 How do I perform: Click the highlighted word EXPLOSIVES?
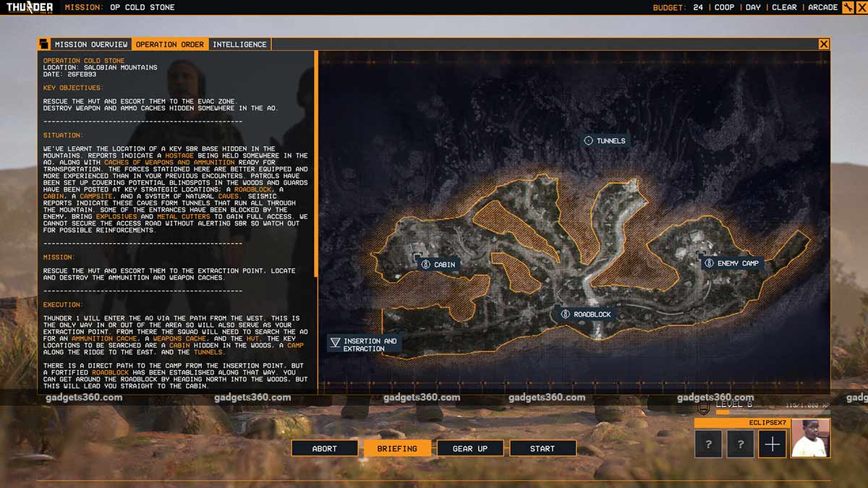116,217
